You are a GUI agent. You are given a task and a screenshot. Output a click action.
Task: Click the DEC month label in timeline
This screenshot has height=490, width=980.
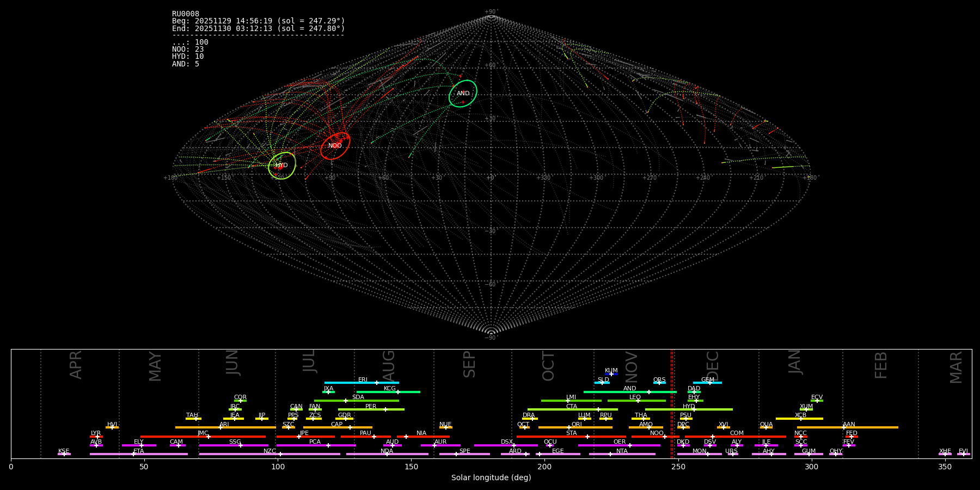point(712,366)
